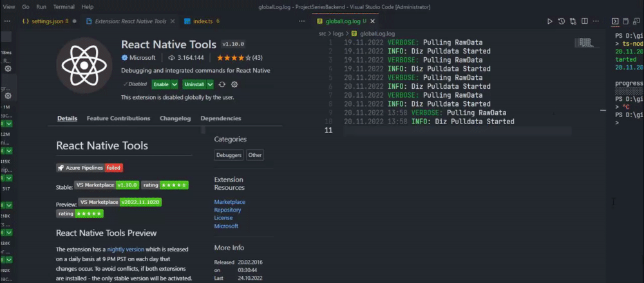Image resolution: width=644 pixels, height=283 pixels.
Task: Open the Marketplace resource link
Action: (230, 202)
